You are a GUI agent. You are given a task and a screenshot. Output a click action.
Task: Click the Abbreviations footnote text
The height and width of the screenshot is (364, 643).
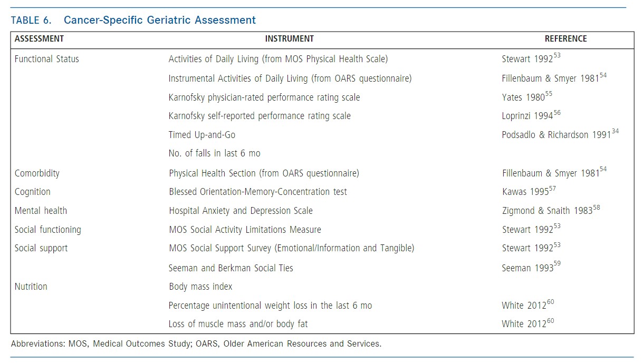click(x=196, y=344)
